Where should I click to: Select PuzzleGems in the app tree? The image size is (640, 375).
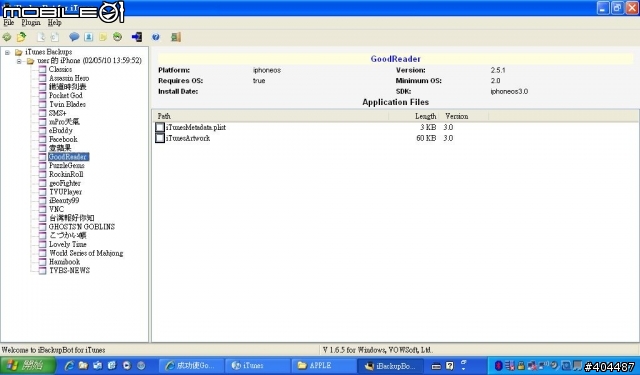67,165
